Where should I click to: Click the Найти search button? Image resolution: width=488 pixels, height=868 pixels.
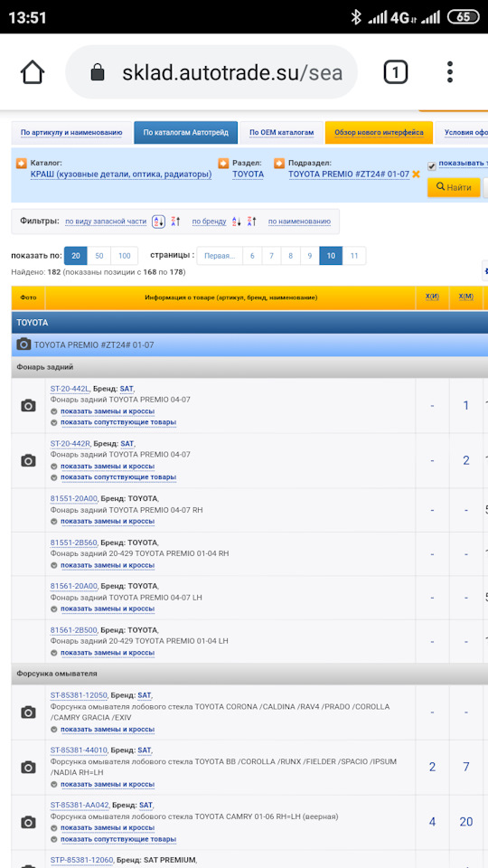tap(454, 187)
